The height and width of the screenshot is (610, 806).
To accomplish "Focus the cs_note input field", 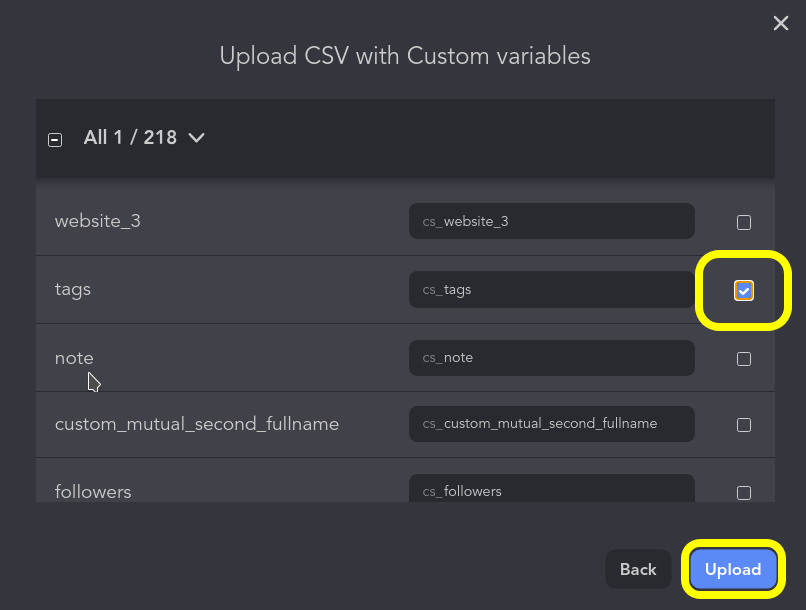I will 552,358.
